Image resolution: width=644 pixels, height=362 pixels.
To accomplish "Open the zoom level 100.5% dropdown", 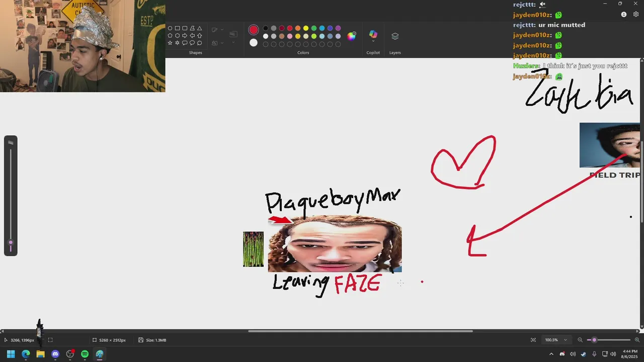I will tap(556, 340).
